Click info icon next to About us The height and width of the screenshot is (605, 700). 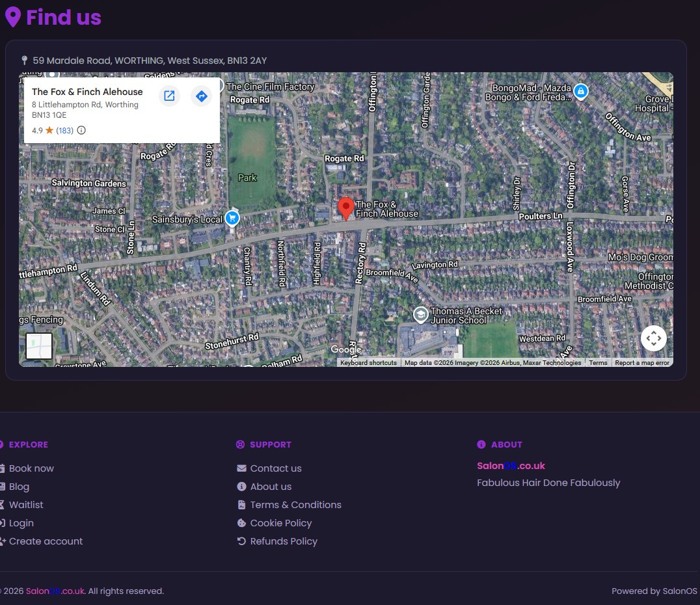[241, 487]
